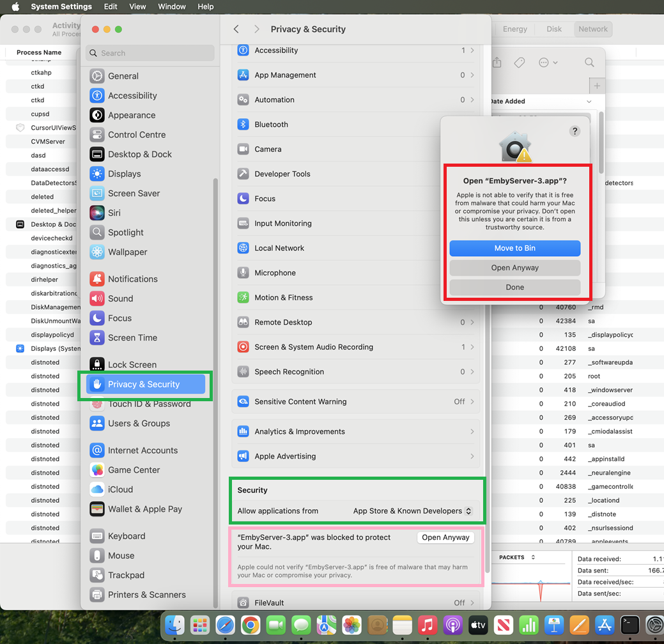Select the Microphone icon in the list
The width and height of the screenshot is (664, 644).
pos(243,273)
